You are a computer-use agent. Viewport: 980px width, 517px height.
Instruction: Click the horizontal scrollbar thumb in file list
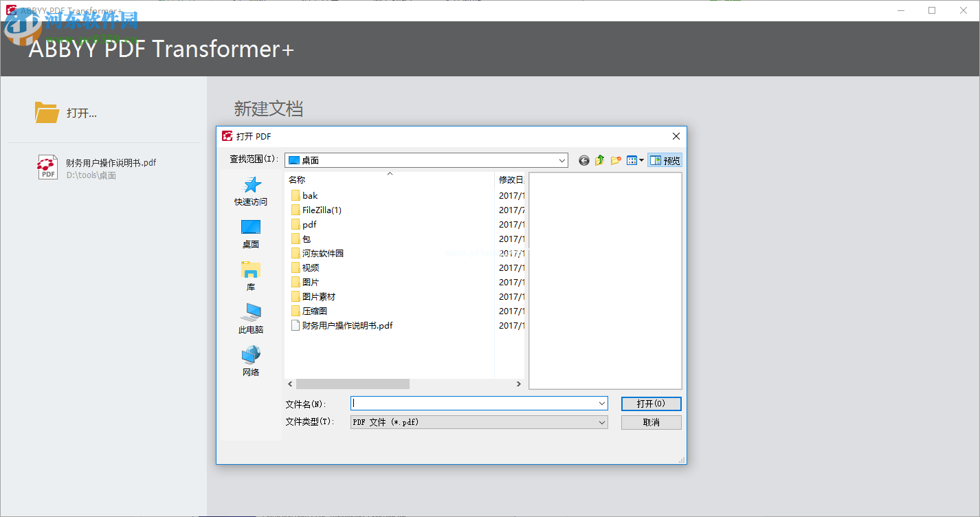(x=353, y=384)
